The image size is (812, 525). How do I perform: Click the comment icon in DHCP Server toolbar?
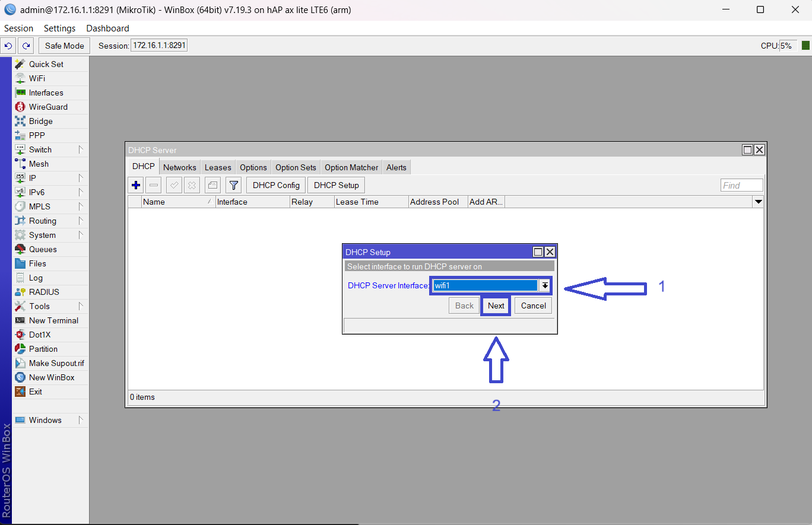click(x=212, y=185)
